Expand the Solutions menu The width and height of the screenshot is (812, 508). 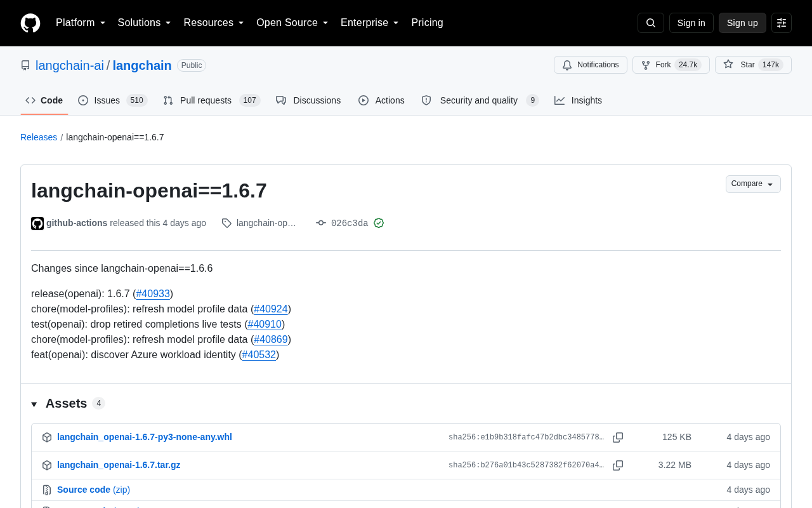(x=145, y=23)
